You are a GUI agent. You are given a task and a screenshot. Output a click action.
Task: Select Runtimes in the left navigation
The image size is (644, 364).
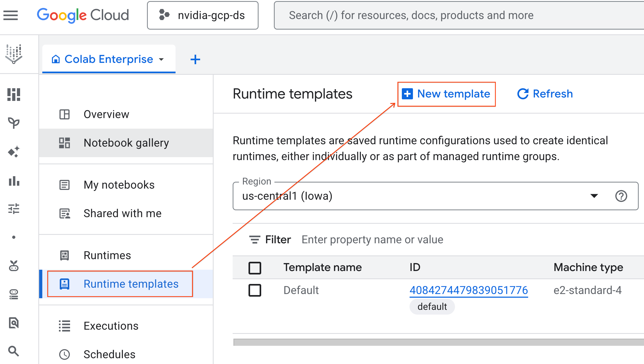coord(107,255)
